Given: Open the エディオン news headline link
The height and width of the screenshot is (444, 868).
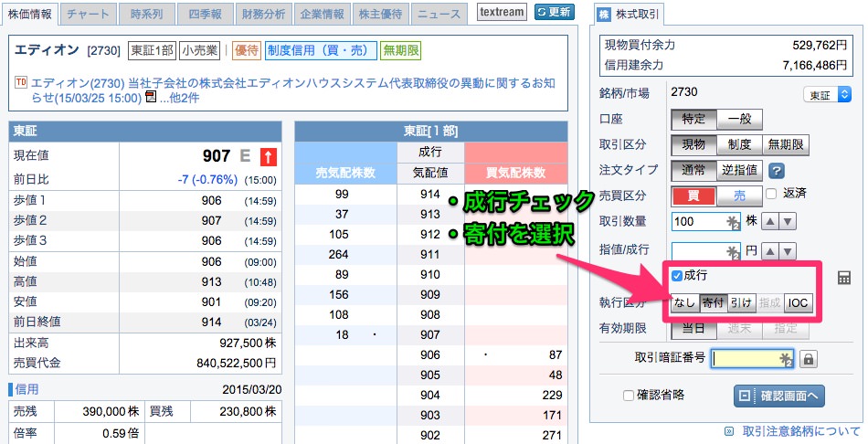Looking at the screenshot, I should 293,90.
